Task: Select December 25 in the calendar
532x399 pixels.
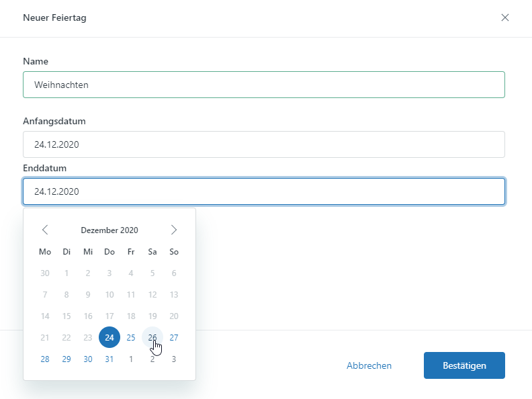Action: [131, 337]
